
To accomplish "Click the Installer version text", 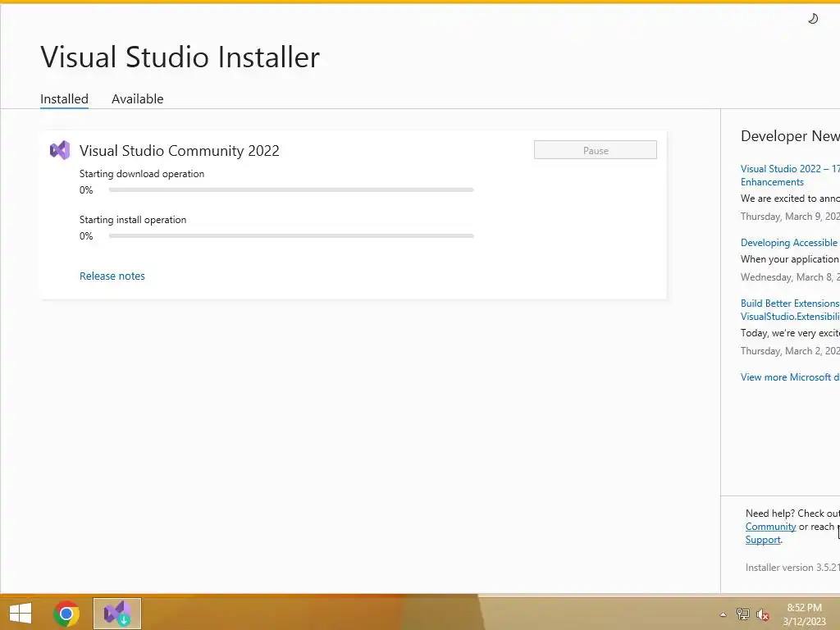I will coord(792,568).
